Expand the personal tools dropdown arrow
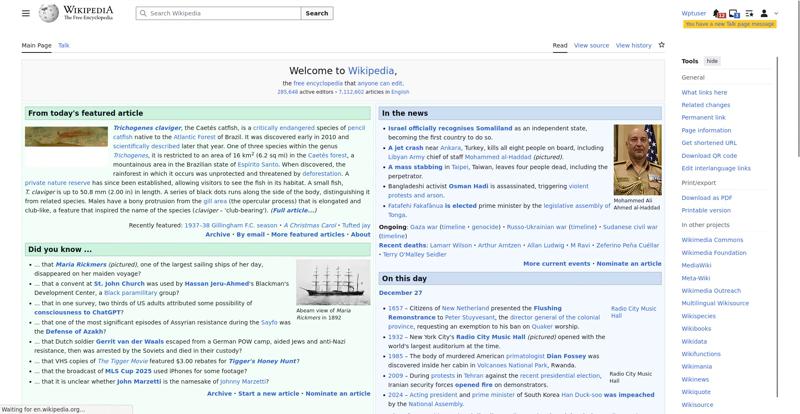This screenshot has height=414, width=800. click(776, 14)
